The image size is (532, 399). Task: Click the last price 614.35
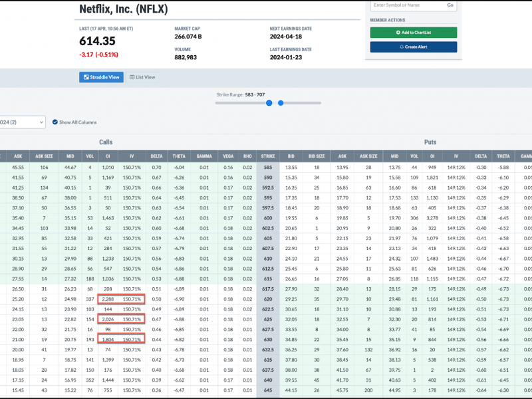[x=97, y=41]
